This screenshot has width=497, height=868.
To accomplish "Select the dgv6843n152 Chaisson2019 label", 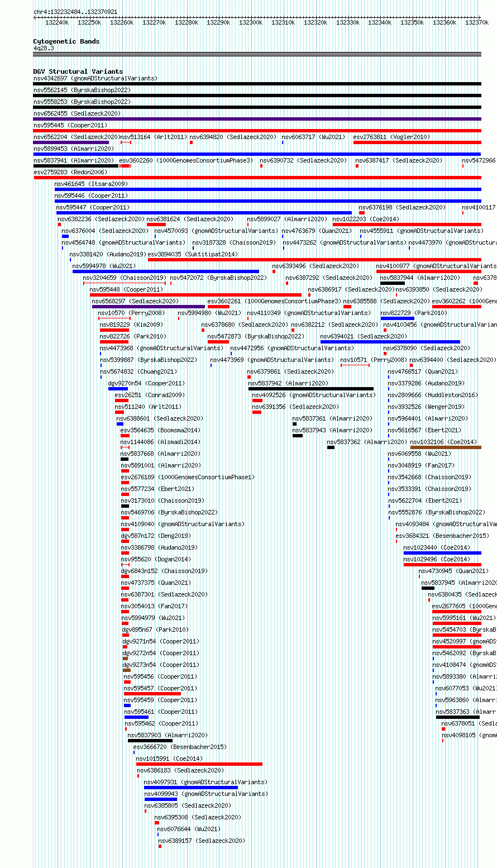I will [x=164, y=571].
